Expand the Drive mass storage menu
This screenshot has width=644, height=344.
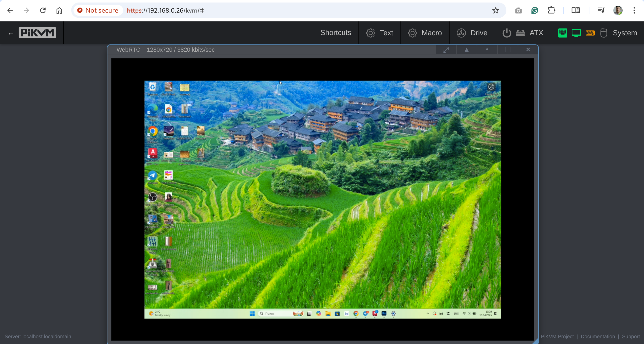coord(472,33)
